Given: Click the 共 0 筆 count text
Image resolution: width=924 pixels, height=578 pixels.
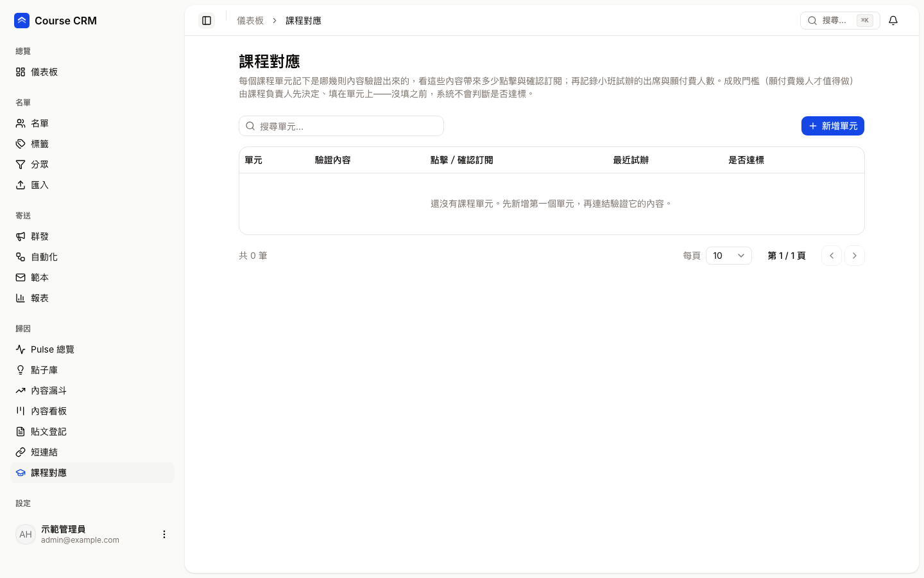Looking at the screenshot, I should 253,256.
